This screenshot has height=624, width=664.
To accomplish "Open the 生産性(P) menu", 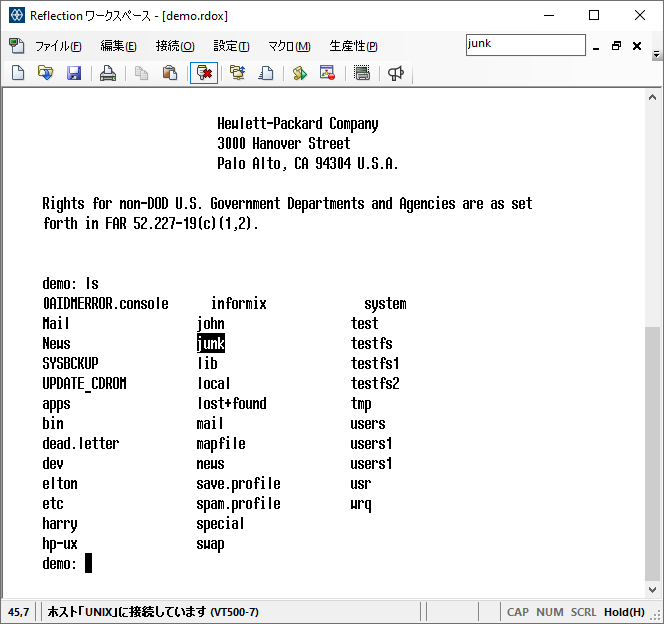I will [x=353, y=46].
